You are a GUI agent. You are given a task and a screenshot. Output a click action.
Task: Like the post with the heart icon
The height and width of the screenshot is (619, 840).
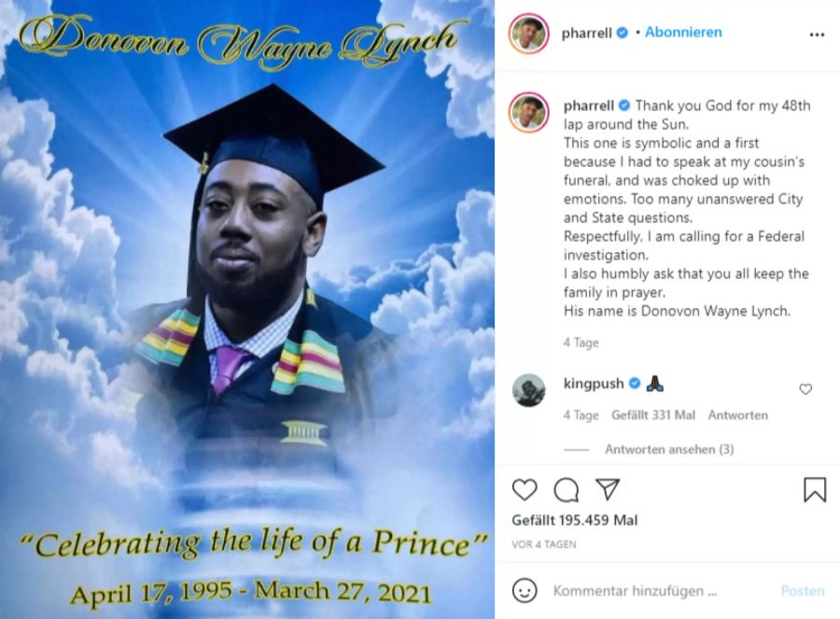click(525, 489)
